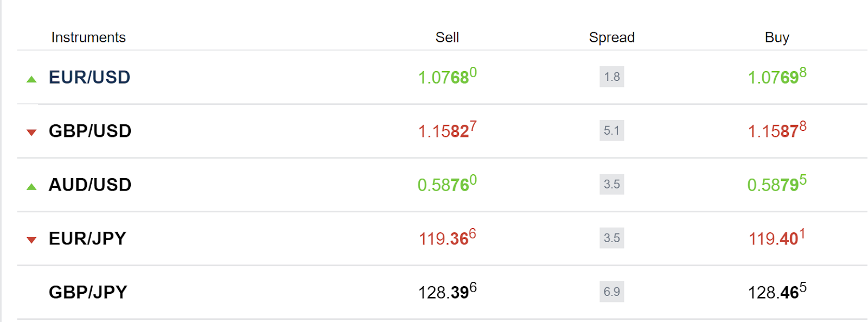868x322 pixels.
Task: Open the EUR/USD instrument
Action: pos(90,77)
